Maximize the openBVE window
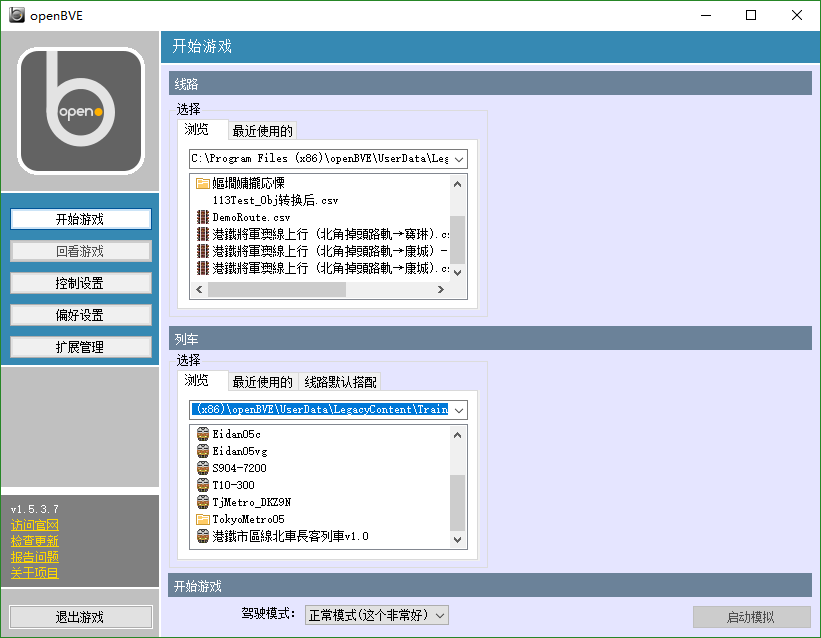Screen dimensions: 821x638 [x=751, y=15]
